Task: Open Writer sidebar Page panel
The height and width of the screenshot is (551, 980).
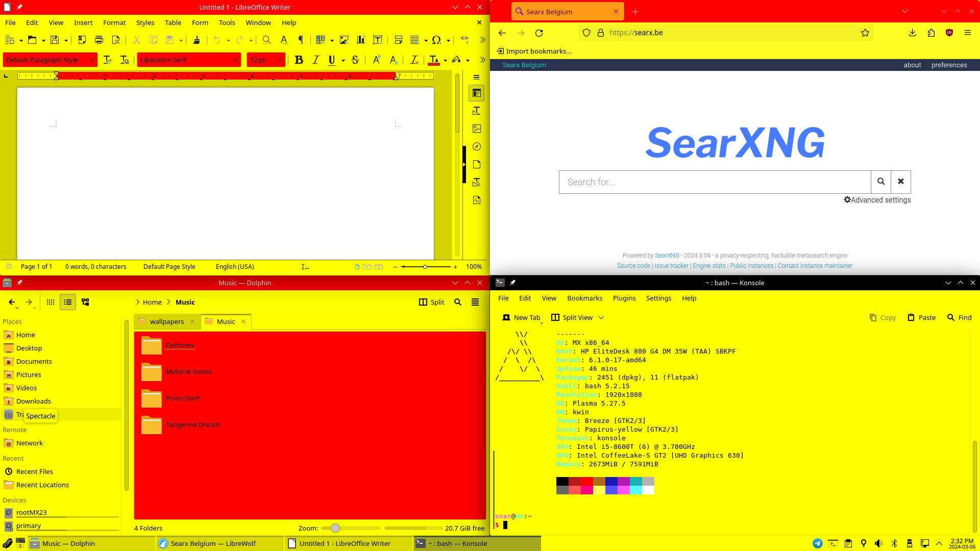Action: tap(477, 164)
